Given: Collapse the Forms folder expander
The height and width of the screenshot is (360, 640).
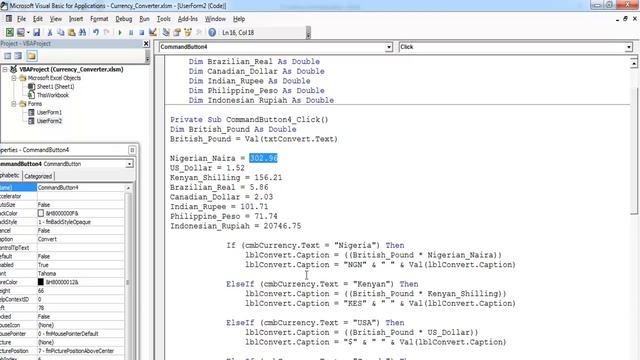Looking at the screenshot, I should pos(14,104).
